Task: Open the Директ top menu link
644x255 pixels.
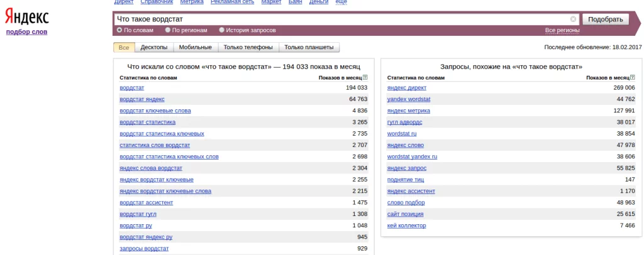Action: (124, 2)
